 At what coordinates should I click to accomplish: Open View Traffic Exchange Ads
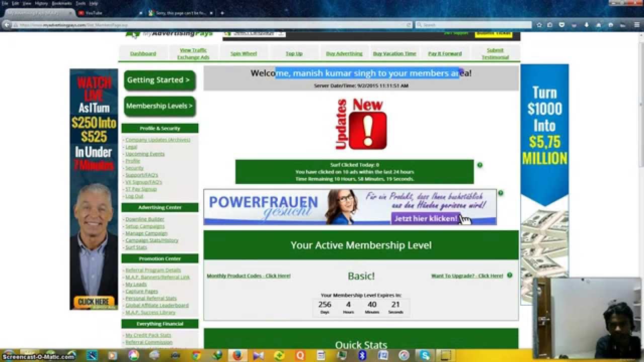[193, 54]
